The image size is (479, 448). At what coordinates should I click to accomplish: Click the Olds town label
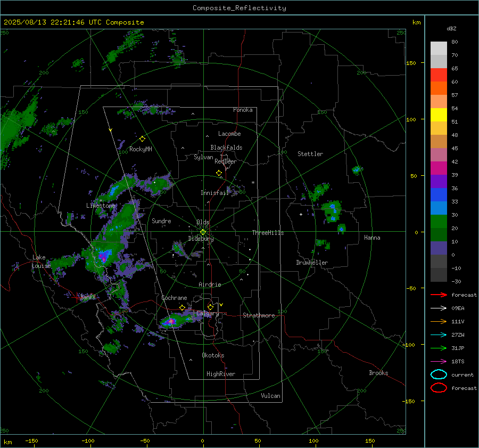click(203, 222)
